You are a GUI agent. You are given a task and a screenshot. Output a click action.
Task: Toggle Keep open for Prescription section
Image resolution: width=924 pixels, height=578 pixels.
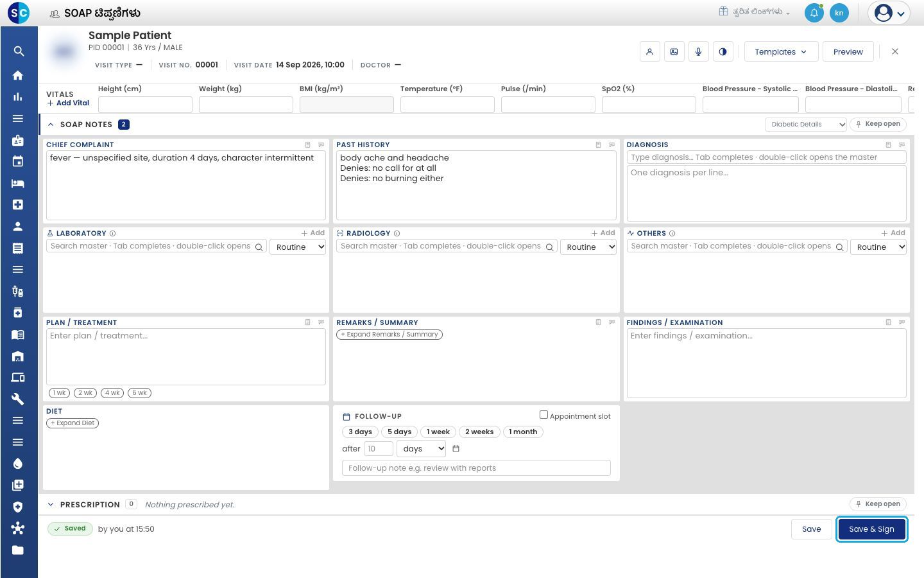(878, 504)
